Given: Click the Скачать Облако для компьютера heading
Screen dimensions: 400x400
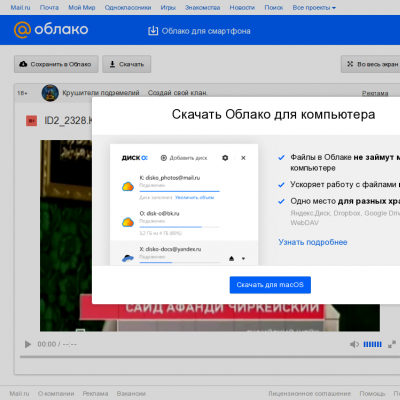Looking at the screenshot, I should coord(273,114).
